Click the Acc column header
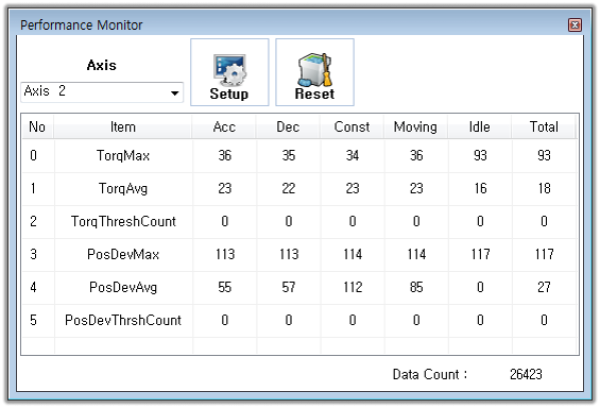600x408 pixels. [x=224, y=127]
